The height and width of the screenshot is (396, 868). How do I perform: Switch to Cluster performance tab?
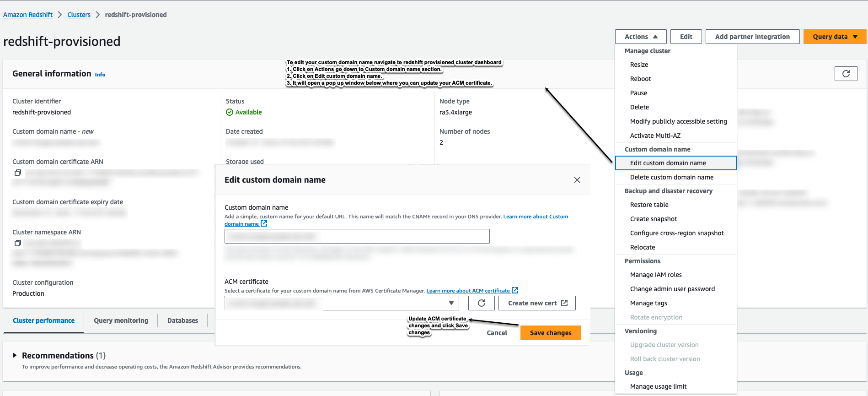pyautogui.click(x=43, y=320)
